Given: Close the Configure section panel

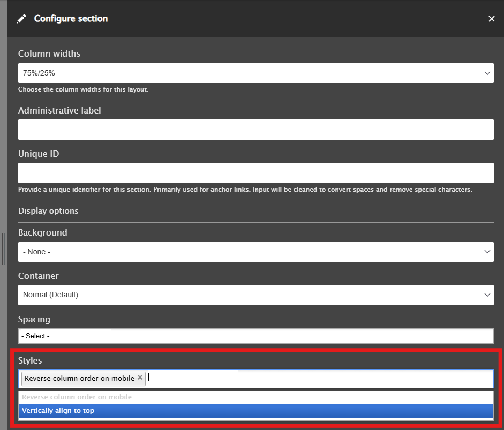Looking at the screenshot, I should click(491, 19).
